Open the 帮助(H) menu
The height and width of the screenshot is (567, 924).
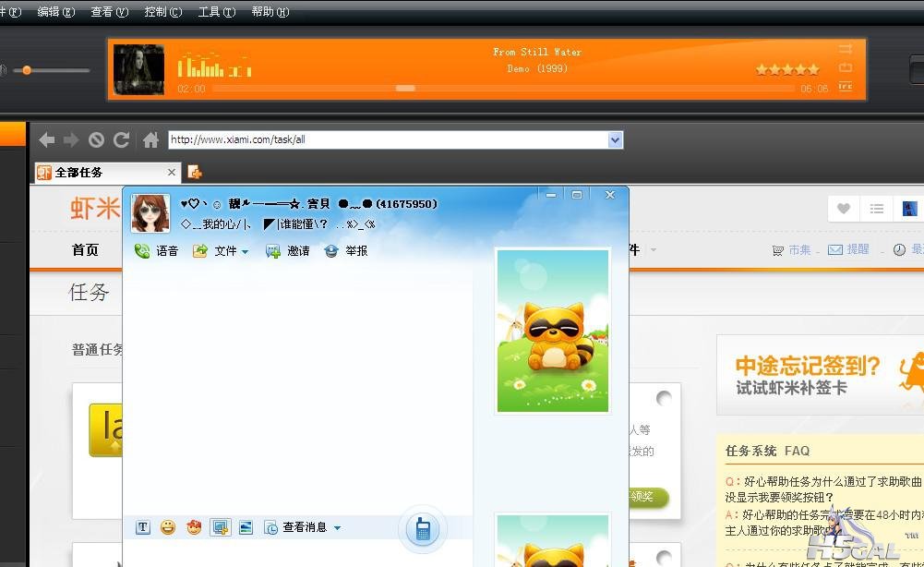[x=270, y=12]
